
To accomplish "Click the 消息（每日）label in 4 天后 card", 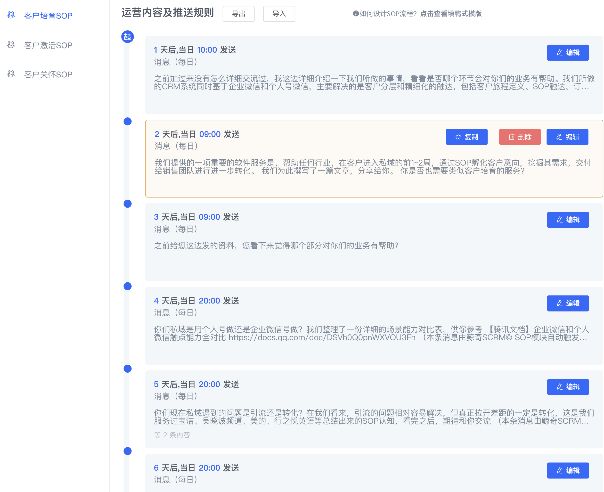I will click(176, 312).
